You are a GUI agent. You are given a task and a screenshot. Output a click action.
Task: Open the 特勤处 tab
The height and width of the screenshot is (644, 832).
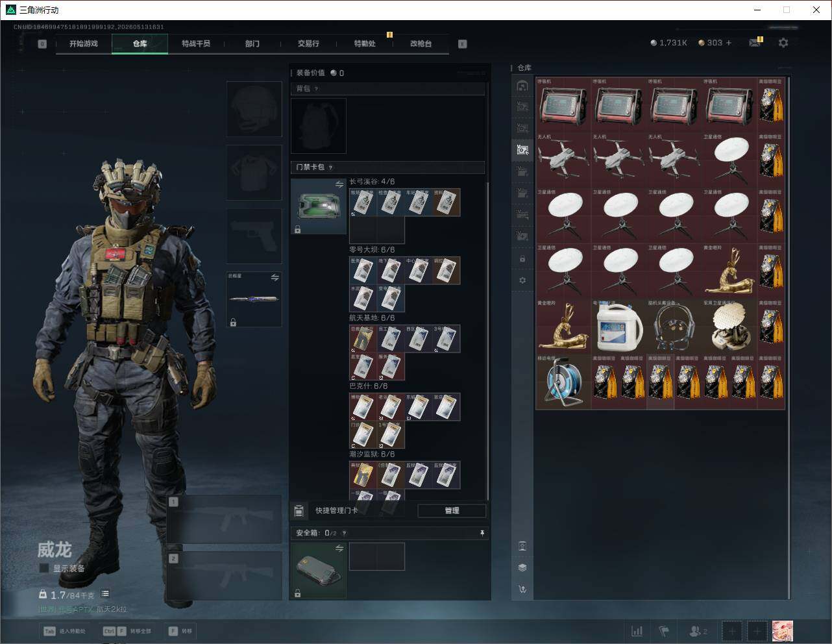365,43
